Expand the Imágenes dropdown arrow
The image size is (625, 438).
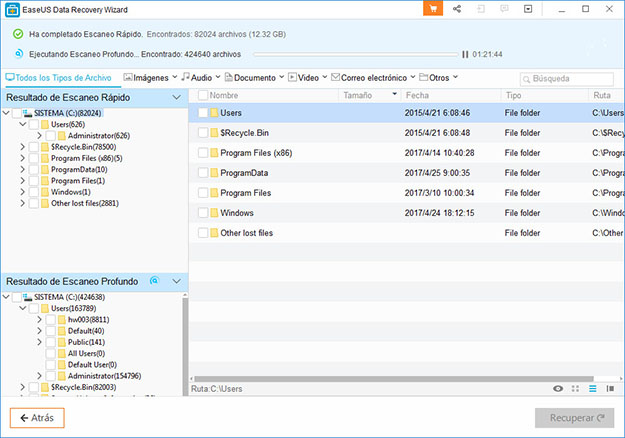(x=175, y=77)
